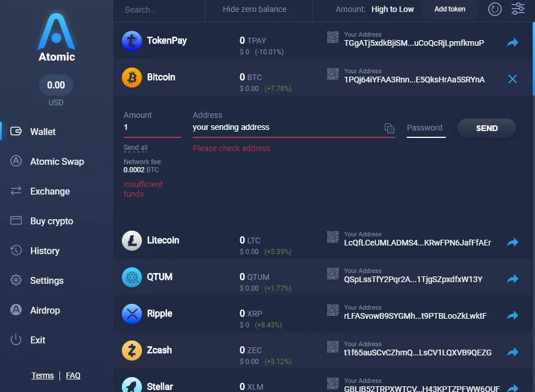Copy Bitcoin address 1PQj64iYFAA3Rnn...
This screenshot has height=392, width=535.
414,80
